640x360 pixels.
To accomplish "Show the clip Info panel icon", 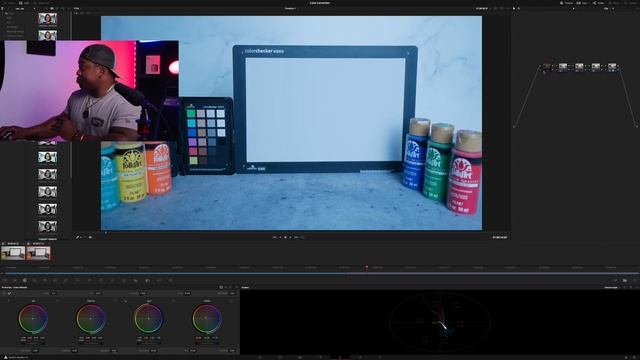I will [x=635, y=280].
